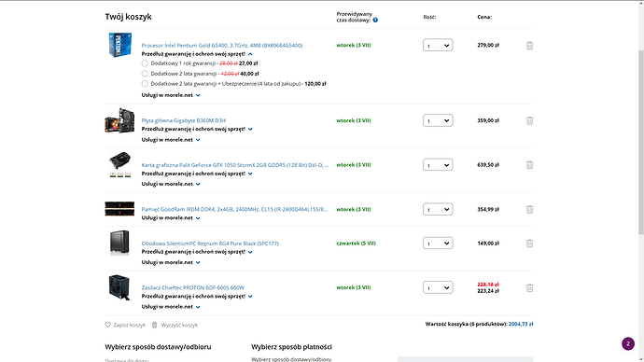644x362 pixels.
Task: Click Palit graphics card thumbnail
Action: (119, 164)
